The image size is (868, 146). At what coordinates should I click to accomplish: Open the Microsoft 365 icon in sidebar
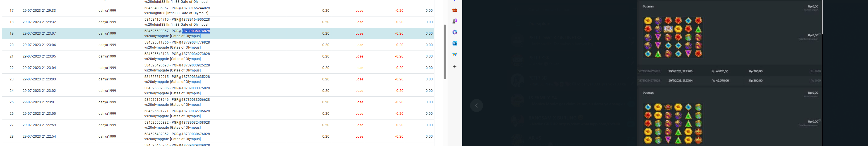pyautogui.click(x=455, y=32)
